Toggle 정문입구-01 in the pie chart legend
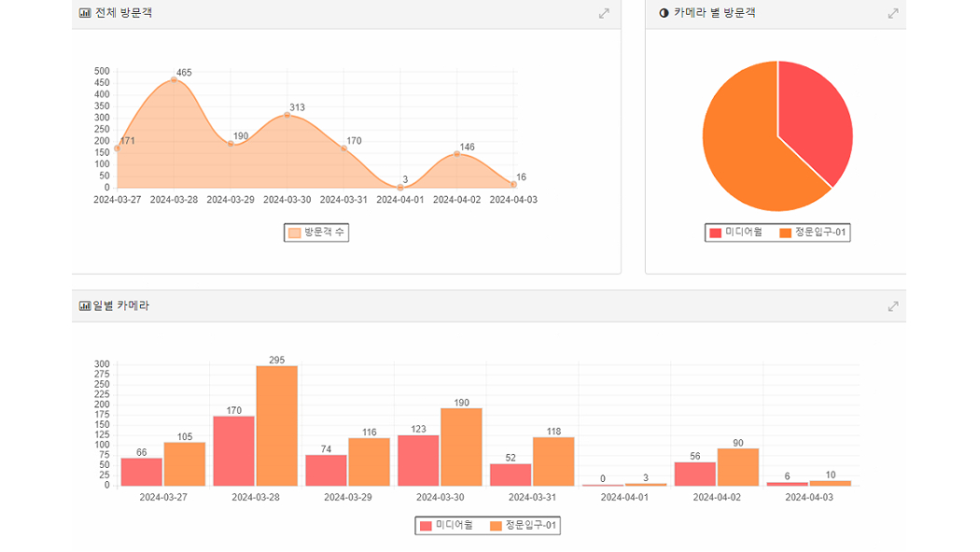 click(812, 233)
